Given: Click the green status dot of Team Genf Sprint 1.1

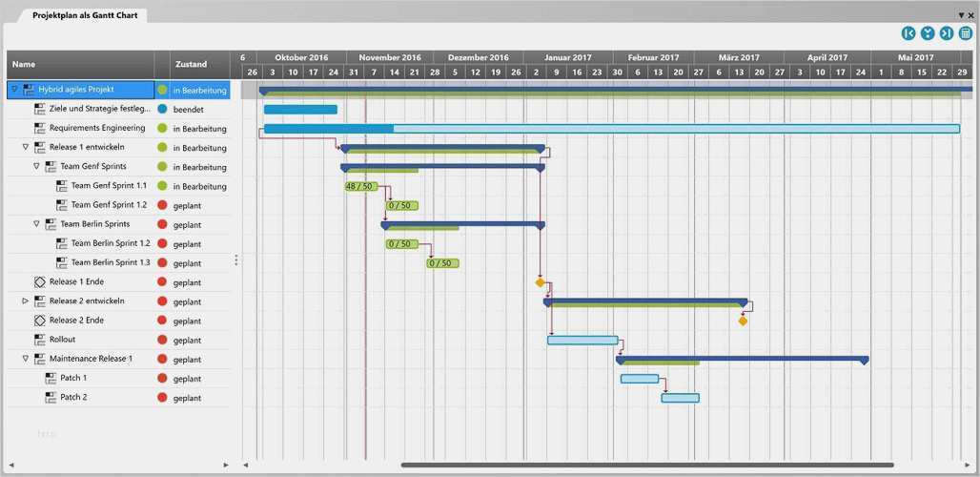Looking at the screenshot, I should click(x=162, y=186).
